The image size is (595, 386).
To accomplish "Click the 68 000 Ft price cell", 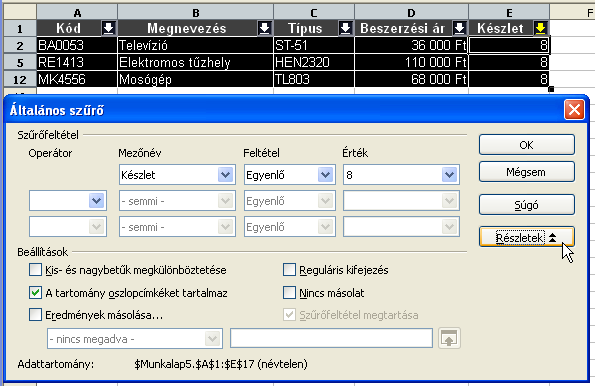I will pos(411,79).
